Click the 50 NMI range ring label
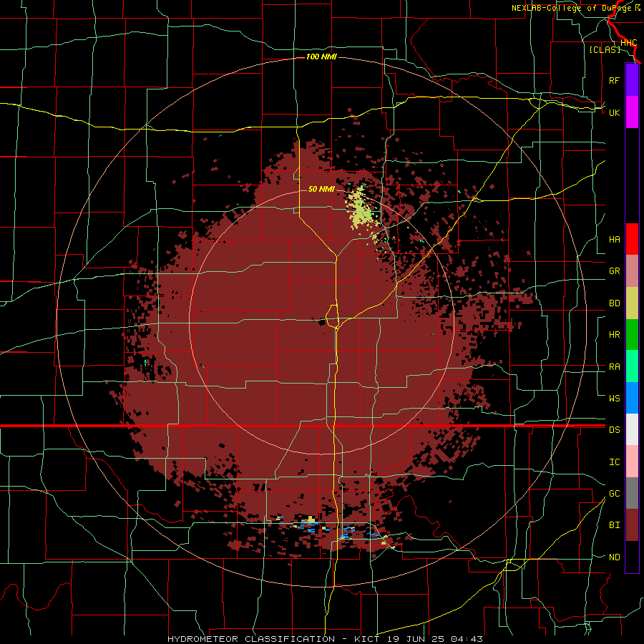The image size is (644, 644). [x=321, y=189]
